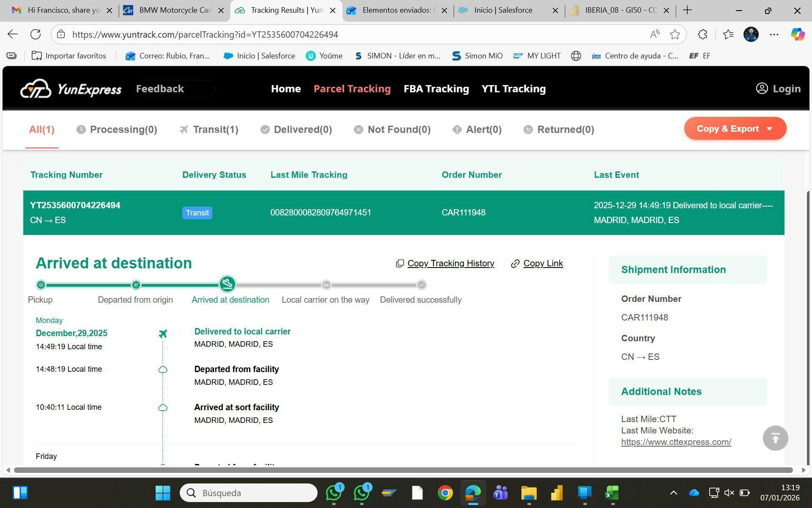Image resolution: width=812 pixels, height=508 pixels.
Task: Add page to favorites star icon
Action: point(675,35)
